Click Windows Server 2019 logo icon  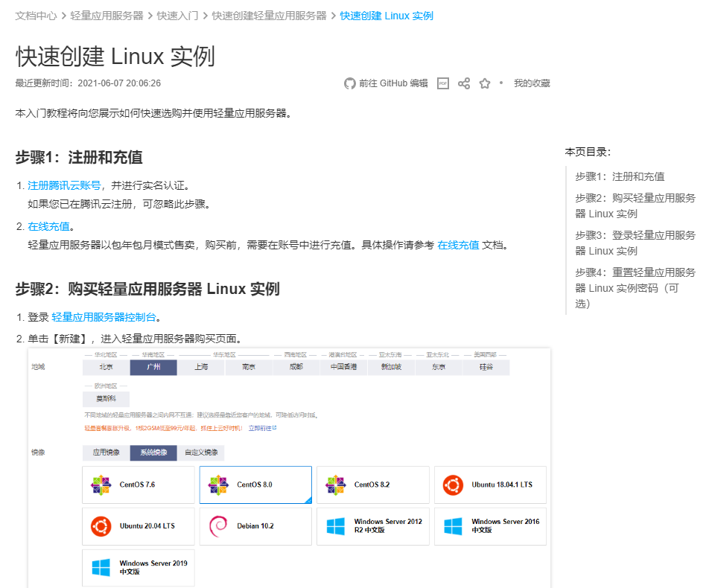[101, 568]
